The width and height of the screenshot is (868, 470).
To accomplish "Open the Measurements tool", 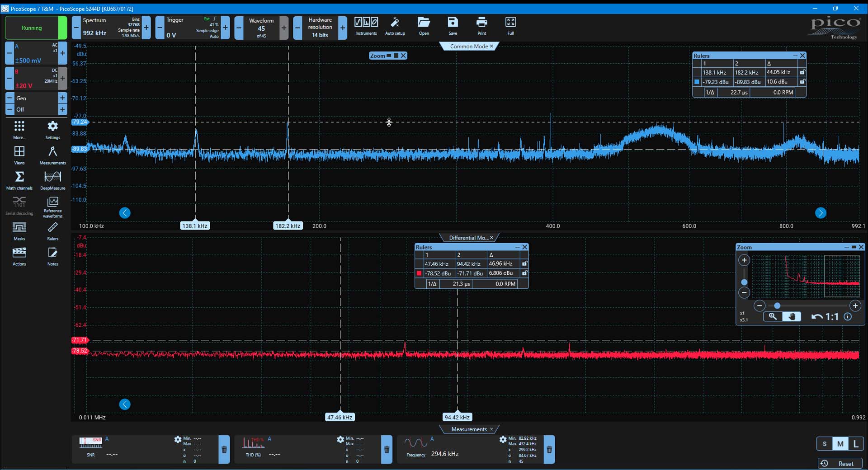I will [52, 155].
